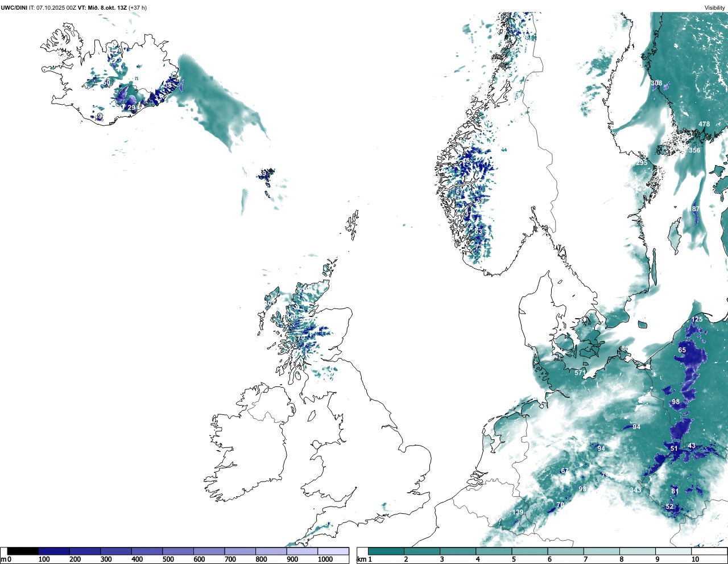728x564 pixels.
Task: Click the '125' visibility value
Action: (x=697, y=319)
